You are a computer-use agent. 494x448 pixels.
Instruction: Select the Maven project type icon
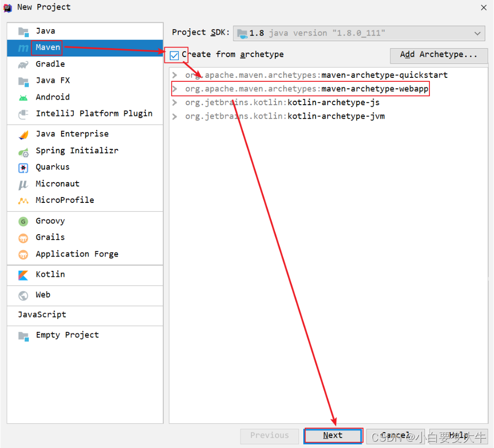pos(23,47)
